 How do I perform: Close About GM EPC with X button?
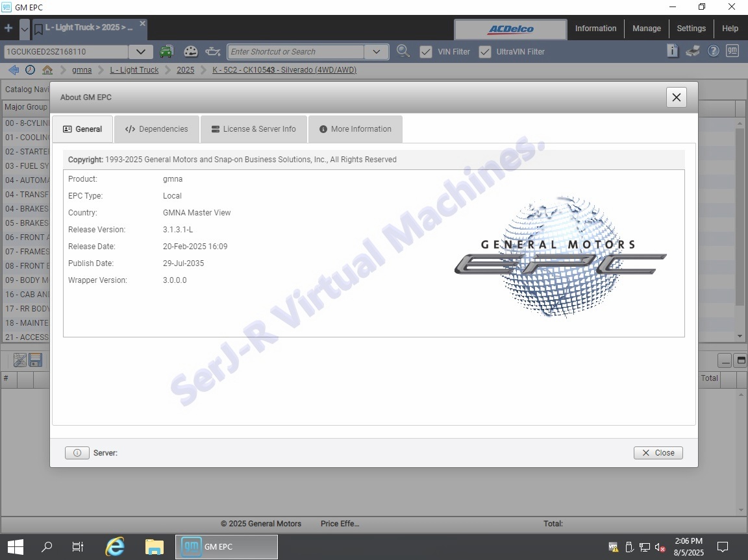click(x=676, y=97)
